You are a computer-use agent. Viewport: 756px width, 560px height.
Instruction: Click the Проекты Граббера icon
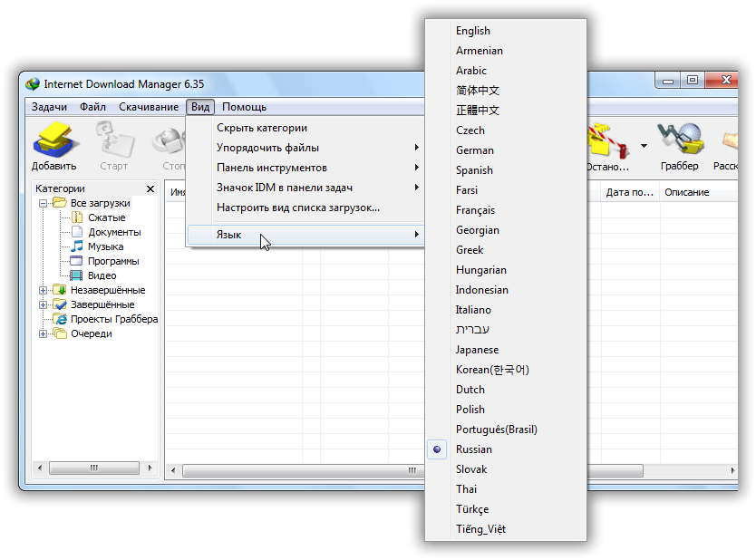[60, 319]
